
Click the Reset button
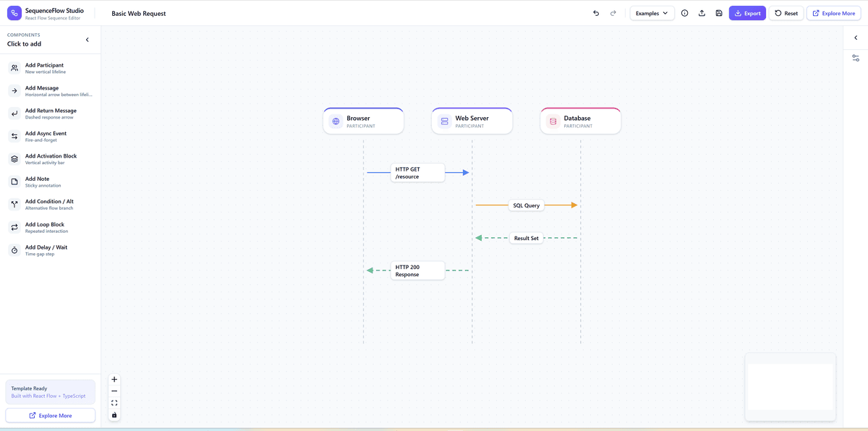click(x=786, y=13)
